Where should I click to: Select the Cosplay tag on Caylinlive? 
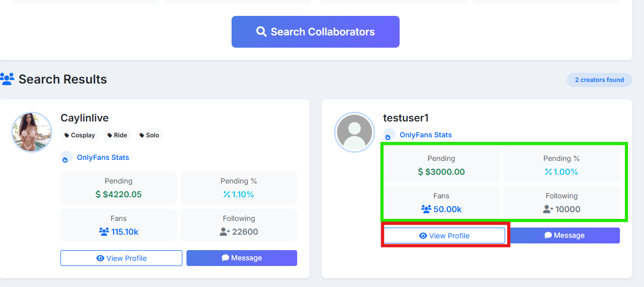point(79,135)
